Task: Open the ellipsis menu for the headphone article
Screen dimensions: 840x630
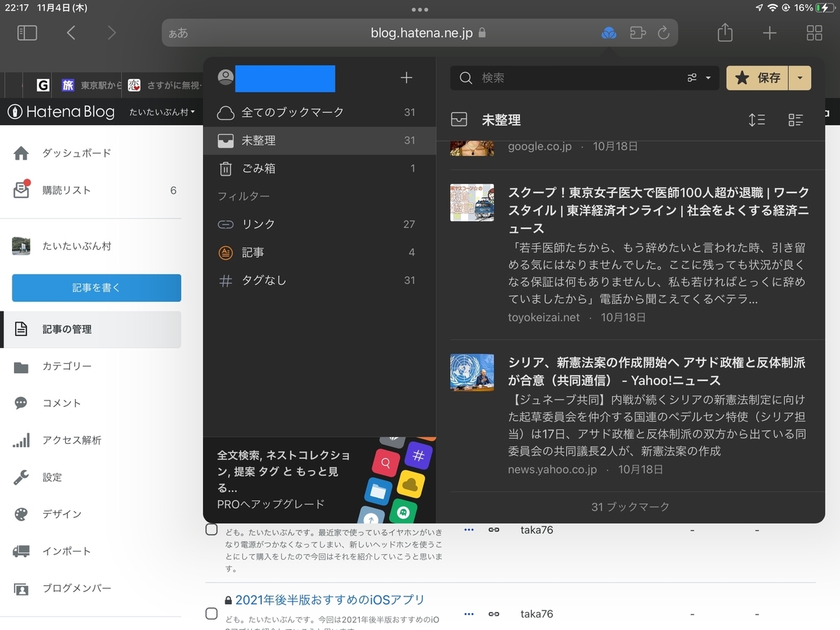Action: click(469, 530)
